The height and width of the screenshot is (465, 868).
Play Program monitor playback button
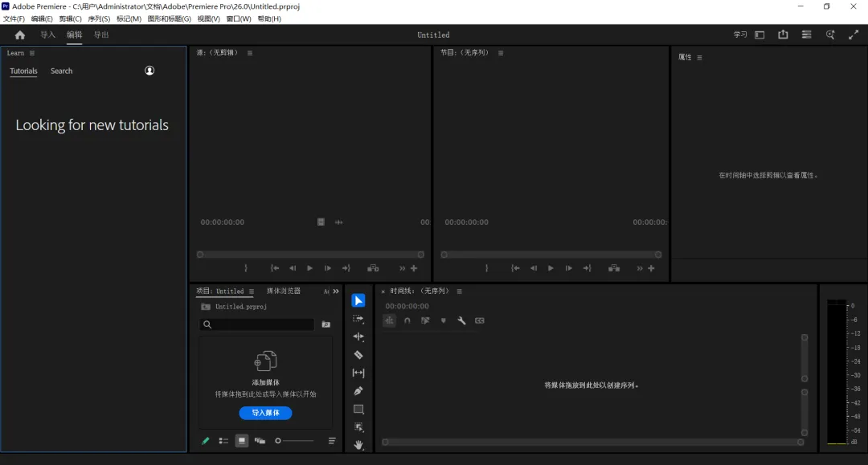(551, 268)
